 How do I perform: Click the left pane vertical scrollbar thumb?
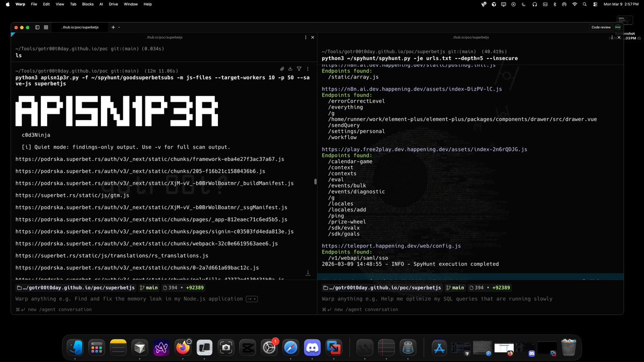[x=316, y=182]
